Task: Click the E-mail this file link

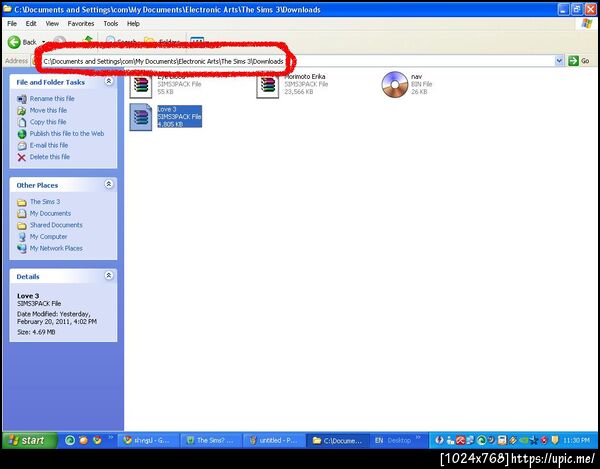Action: [x=49, y=145]
